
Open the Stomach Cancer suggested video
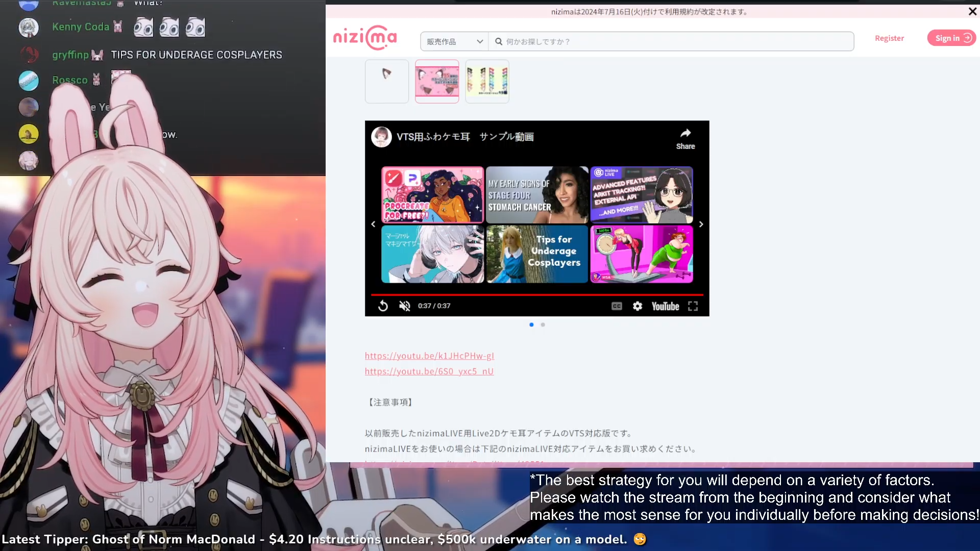[x=537, y=195]
